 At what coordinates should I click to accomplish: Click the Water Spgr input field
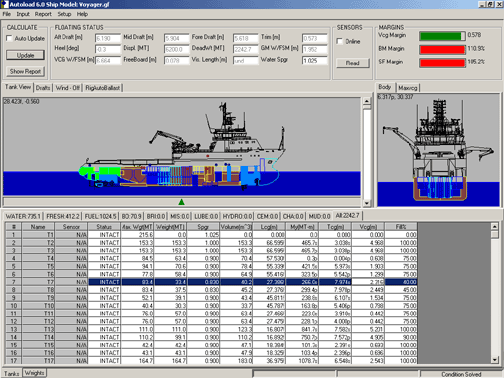tap(315, 61)
